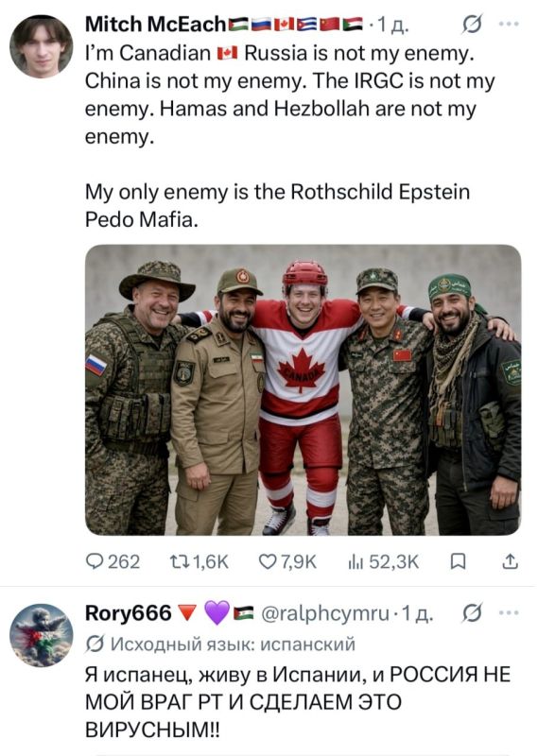538x756 pixels.
Task: Click the 1 д. timestamp on Rory666's reply
Action: [x=418, y=613]
